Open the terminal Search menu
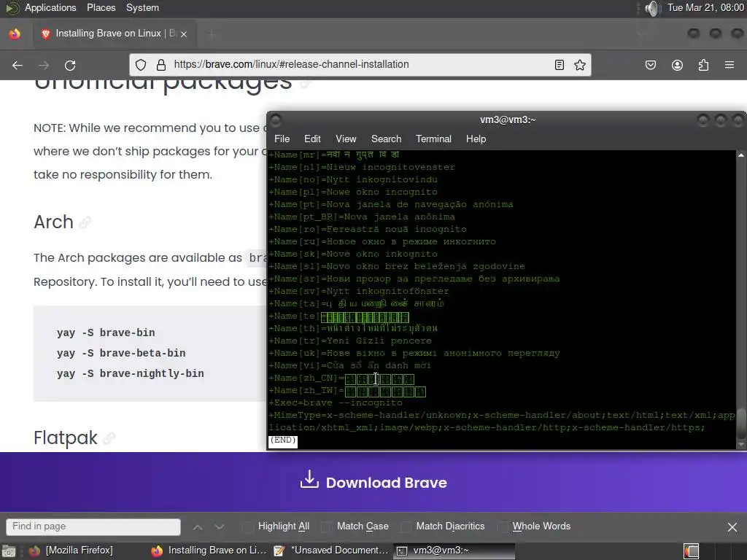Screen dimensions: 747x560 (x=387, y=139)
